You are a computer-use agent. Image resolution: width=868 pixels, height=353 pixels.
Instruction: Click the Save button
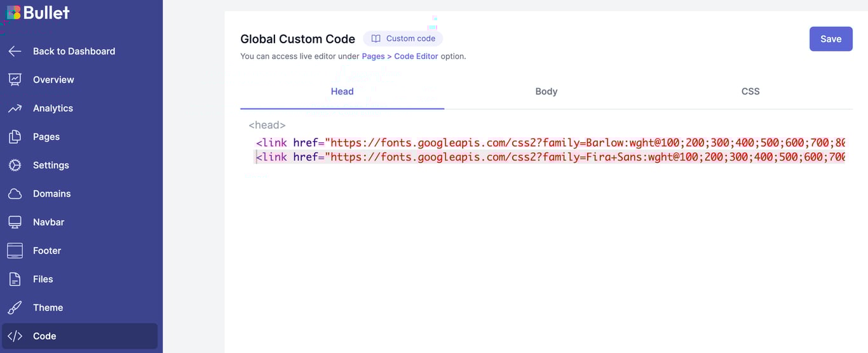click(831, 39)
